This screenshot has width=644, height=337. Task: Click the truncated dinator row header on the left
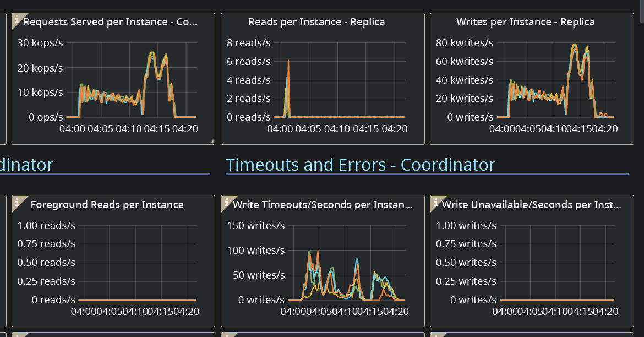26,164
